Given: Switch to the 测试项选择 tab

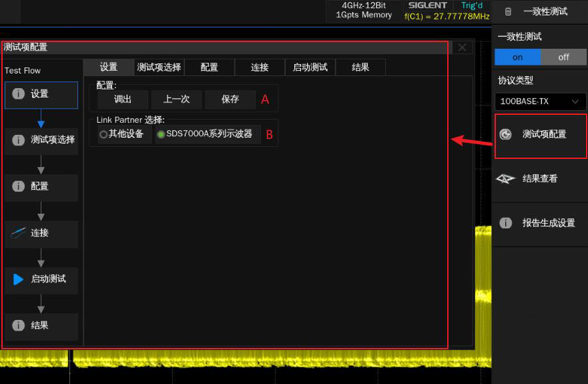Looking at the screenshot, I should pyautogui.click(x=159, y=67).
